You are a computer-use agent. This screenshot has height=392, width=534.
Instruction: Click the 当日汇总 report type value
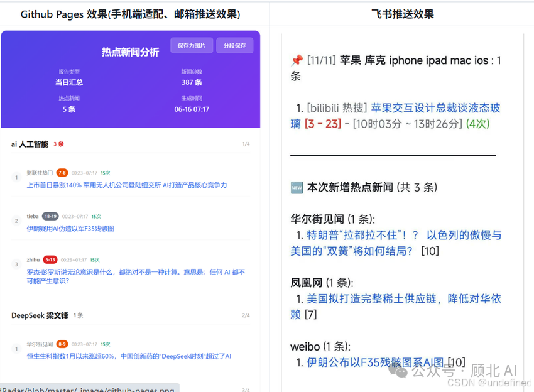(69, 82)
